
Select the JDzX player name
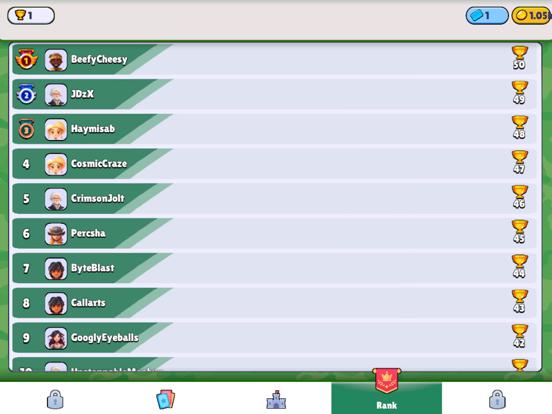[82, 94]
